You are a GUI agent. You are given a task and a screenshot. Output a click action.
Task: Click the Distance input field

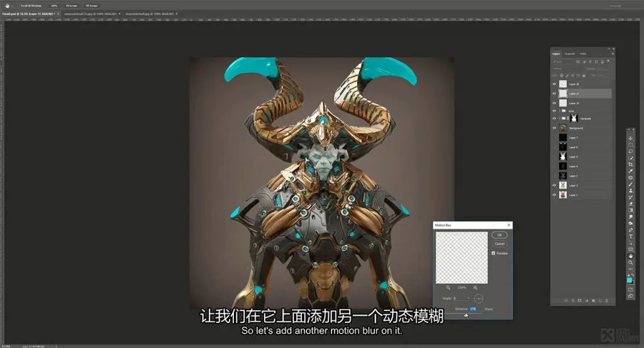[475, 308]
